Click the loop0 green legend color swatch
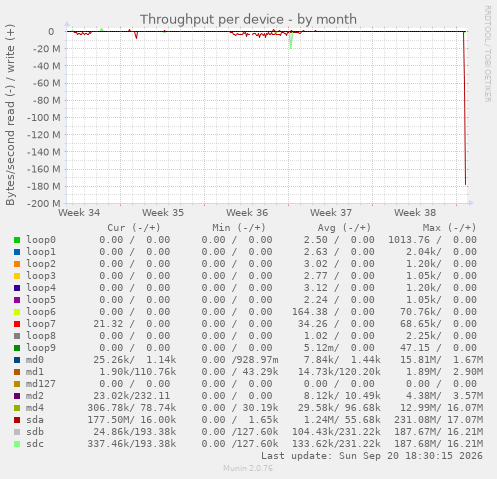Screen dimensions: 497x479 [x=17, y=240]
